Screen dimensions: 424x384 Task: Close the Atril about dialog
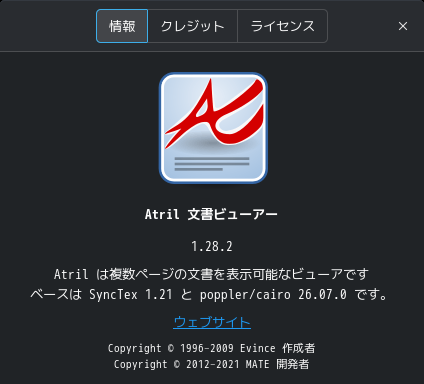point(403,26)
